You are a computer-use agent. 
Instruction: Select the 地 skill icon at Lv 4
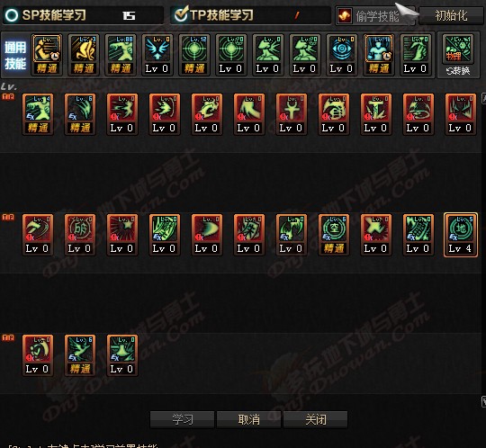point(461,235)
